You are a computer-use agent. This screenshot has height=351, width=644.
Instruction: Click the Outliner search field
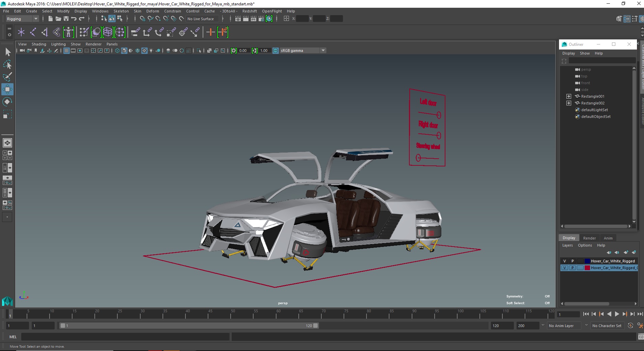click(602, 61)
